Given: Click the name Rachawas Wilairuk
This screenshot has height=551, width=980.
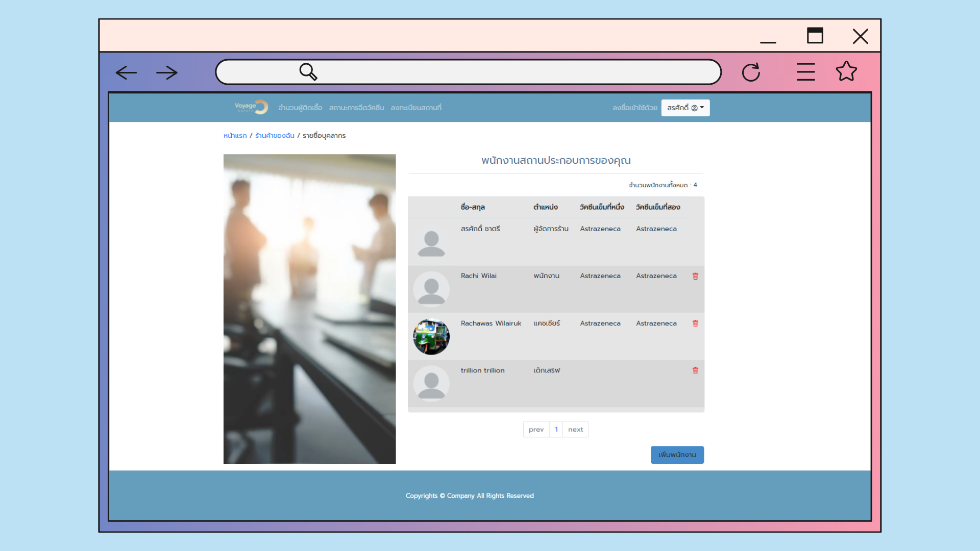Looking at the screenshot, I should tap(491, 323).
